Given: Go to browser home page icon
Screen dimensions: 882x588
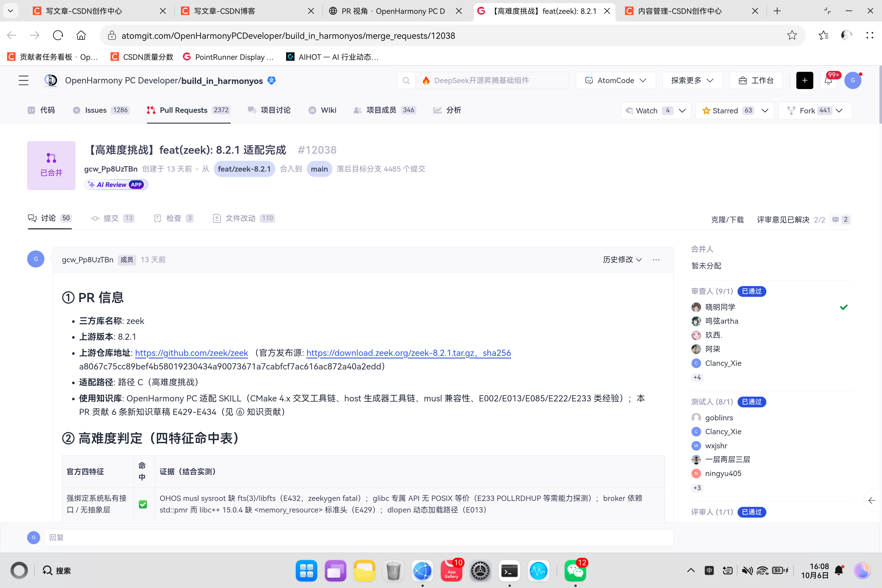Looking at the screenshot, I should pos(81,36).
